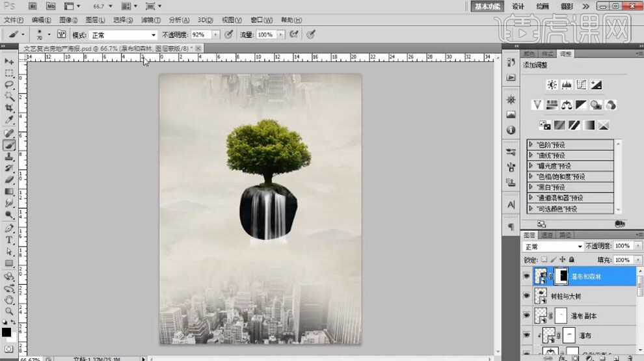This screenshot has width=644, height=361.
Task: Hide the 树桩与大树 layer
Action: (x=526, y=296)
